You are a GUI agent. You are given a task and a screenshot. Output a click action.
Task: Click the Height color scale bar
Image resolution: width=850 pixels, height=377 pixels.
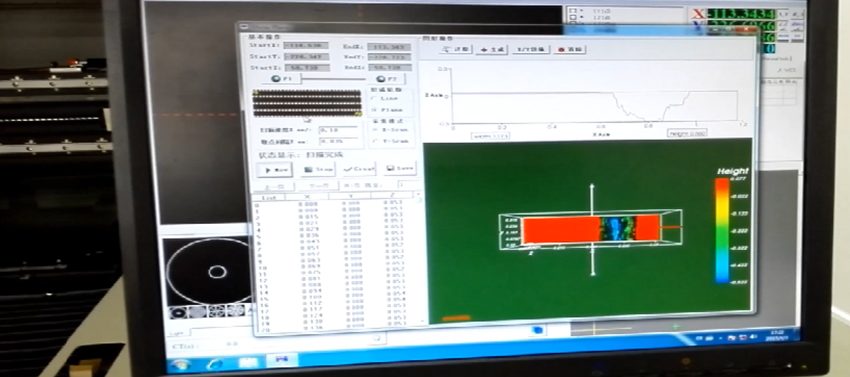point(722,230)
